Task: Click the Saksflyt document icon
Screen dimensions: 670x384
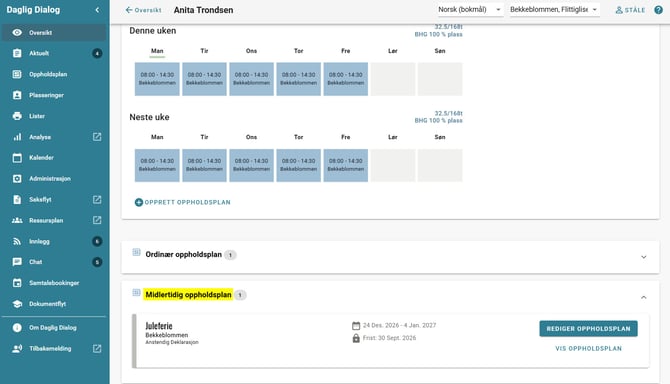Action: (17, 199)
